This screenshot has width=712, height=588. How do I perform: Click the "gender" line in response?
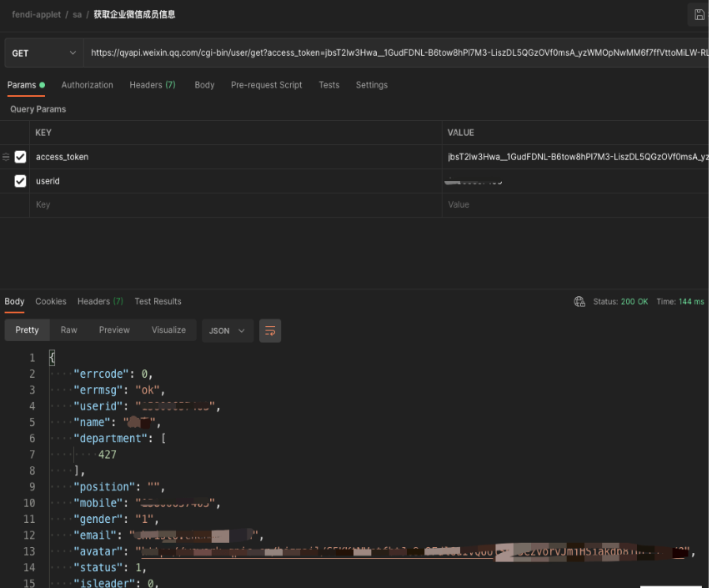[x=116, y=520]
